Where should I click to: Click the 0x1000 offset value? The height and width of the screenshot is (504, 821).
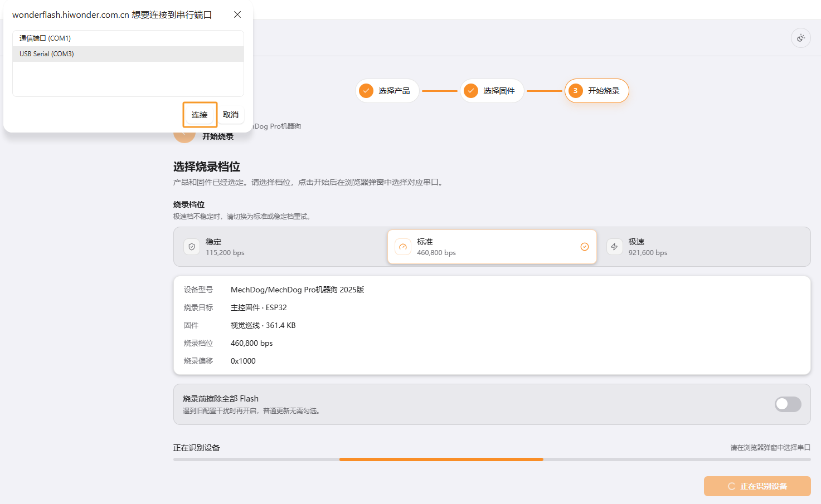click(x=243, y=361)
